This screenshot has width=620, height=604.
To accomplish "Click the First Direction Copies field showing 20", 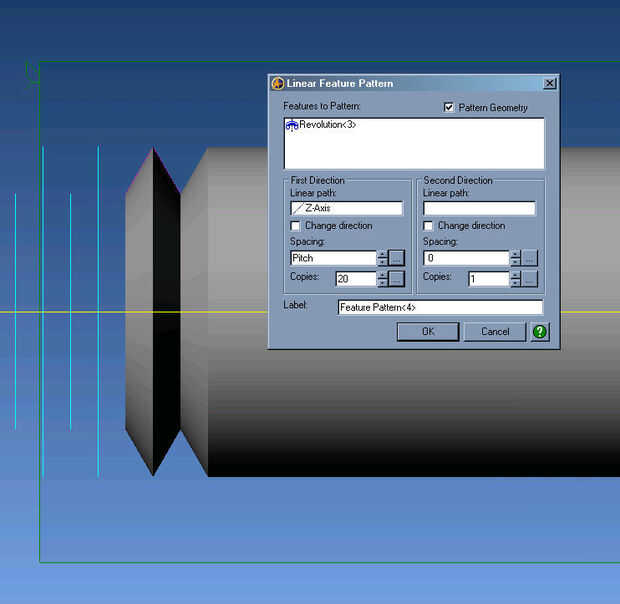I will click(356, 279).
